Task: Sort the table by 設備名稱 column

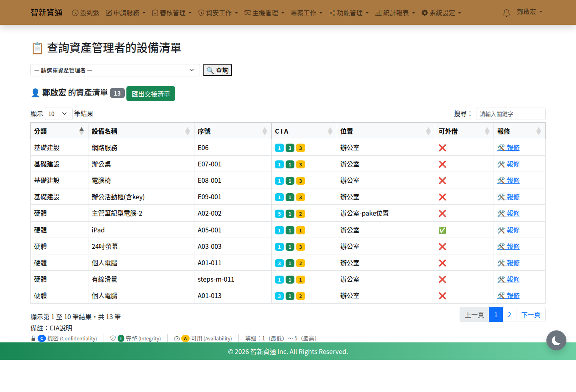Action: (x=141, y=131)
